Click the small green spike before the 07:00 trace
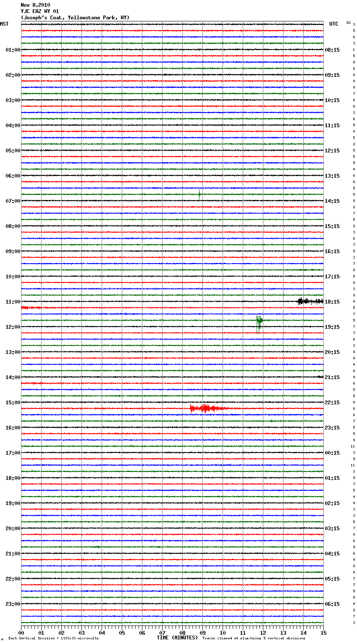Screen dimensions: 357x644 199,194
